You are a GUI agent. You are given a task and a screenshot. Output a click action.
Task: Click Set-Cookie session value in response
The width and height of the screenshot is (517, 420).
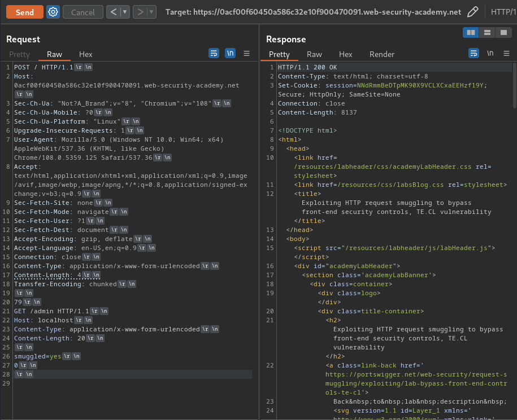pos(420,85)
